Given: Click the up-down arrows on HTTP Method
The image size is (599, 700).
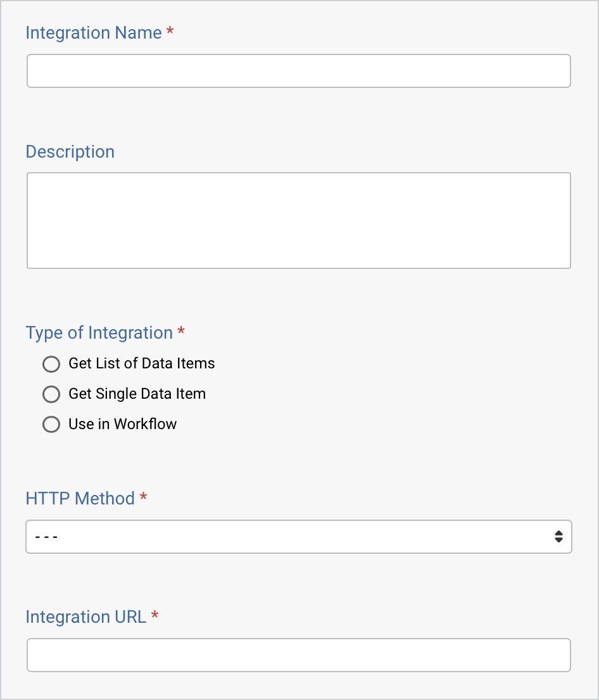Looking at the screenshot, I should tap(558, 536).
